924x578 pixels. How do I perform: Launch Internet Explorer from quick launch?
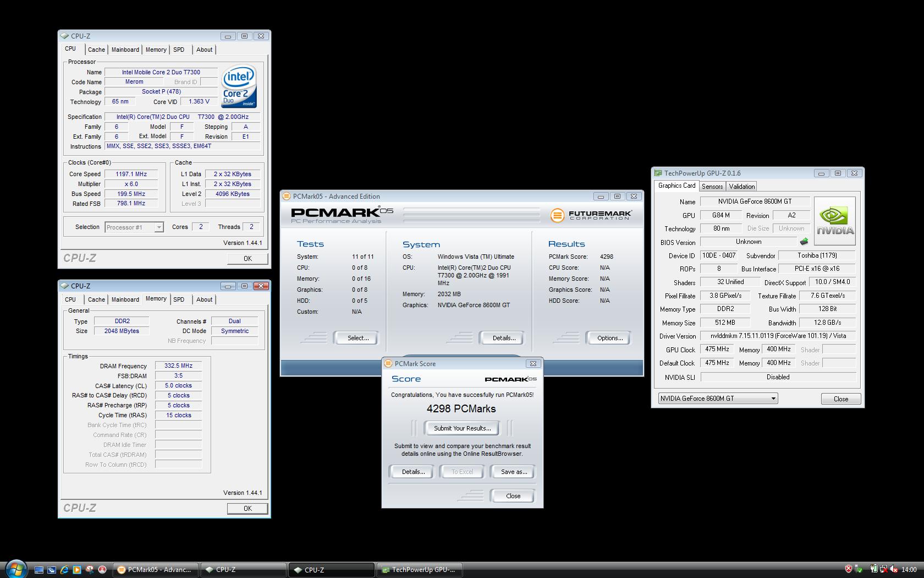tap(64, 570)
